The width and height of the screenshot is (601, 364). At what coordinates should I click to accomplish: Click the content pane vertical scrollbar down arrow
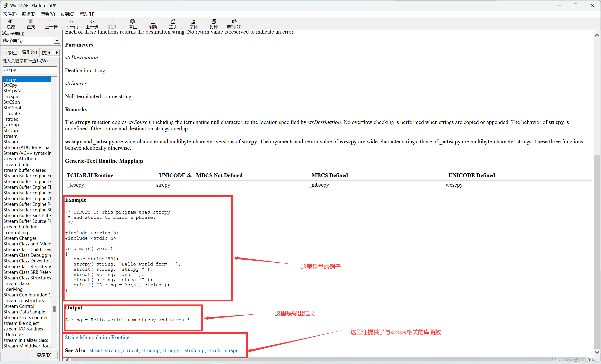click(x=597, y=352)
